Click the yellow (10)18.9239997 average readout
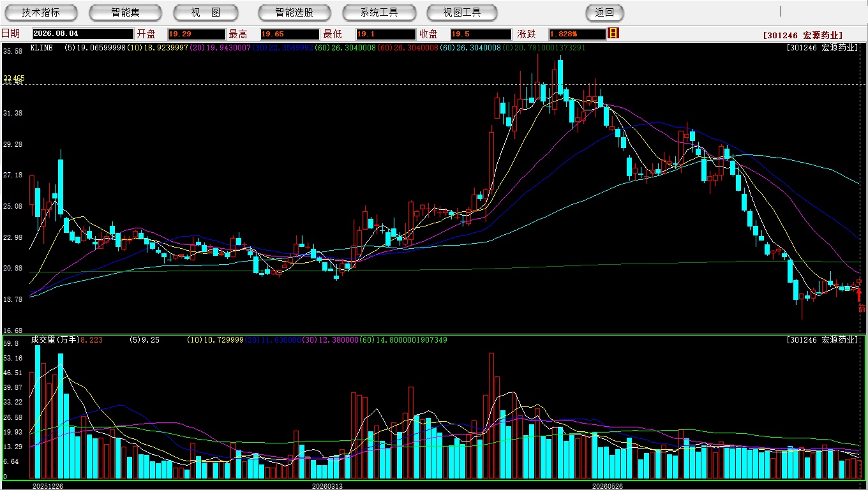The image size is (868, 490). coord(158,48)
